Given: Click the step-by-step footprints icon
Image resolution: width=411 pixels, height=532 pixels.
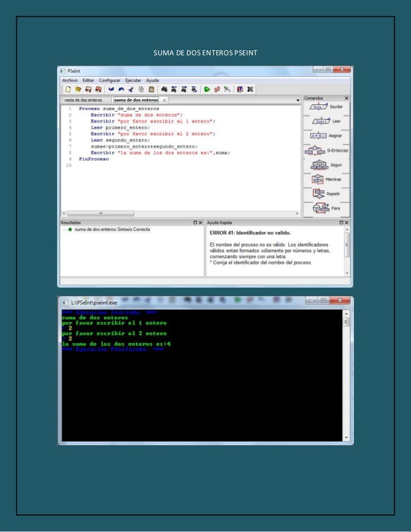Looking at the screenshot, I should (x=217, y=89).
